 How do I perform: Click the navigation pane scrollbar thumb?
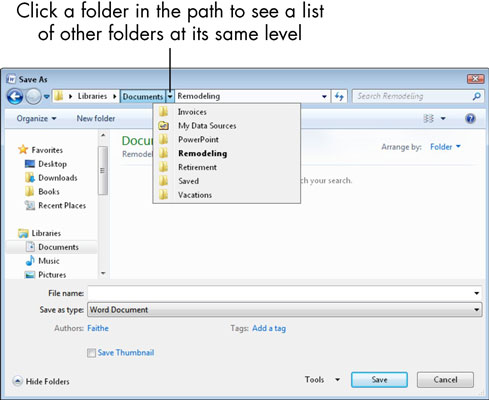(103, 170)
